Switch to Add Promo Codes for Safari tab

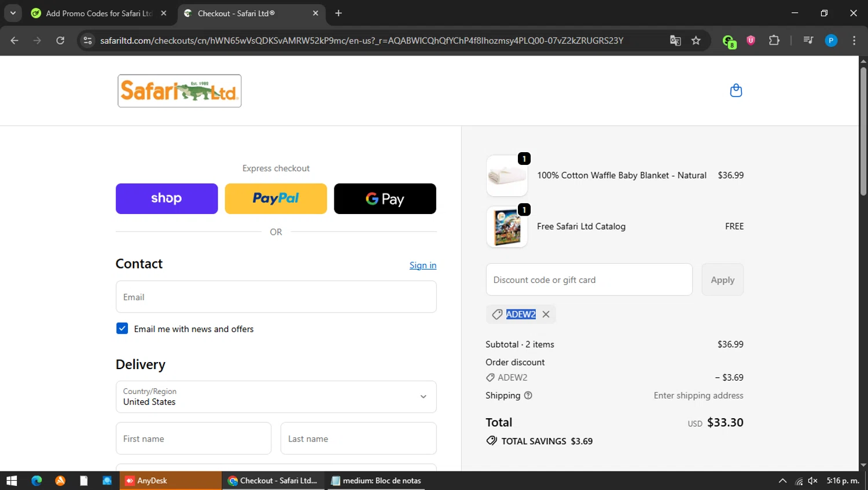pos(99,13)
